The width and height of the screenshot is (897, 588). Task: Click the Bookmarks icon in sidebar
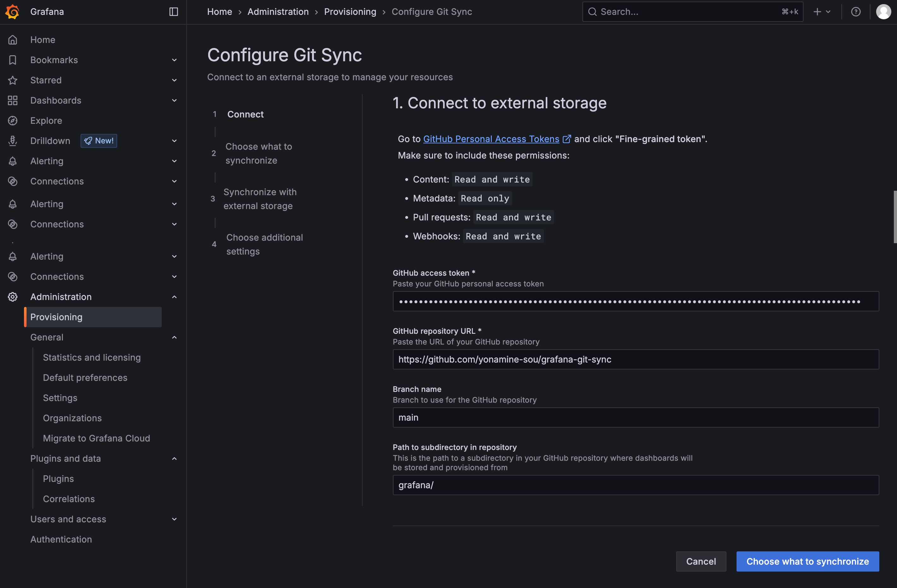click(13, 60)
